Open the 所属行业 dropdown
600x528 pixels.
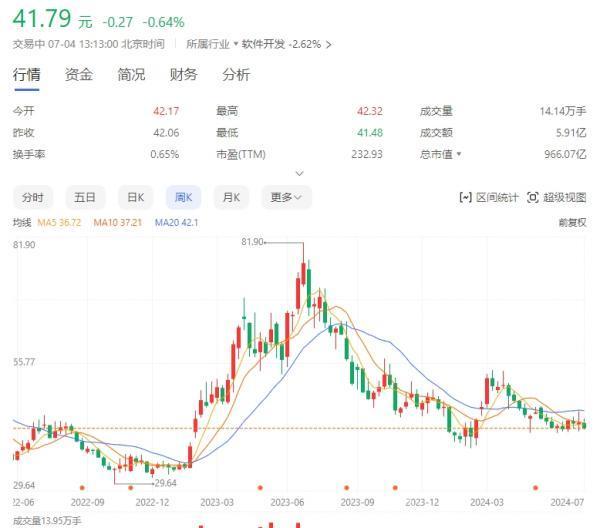tap(212, 44)
